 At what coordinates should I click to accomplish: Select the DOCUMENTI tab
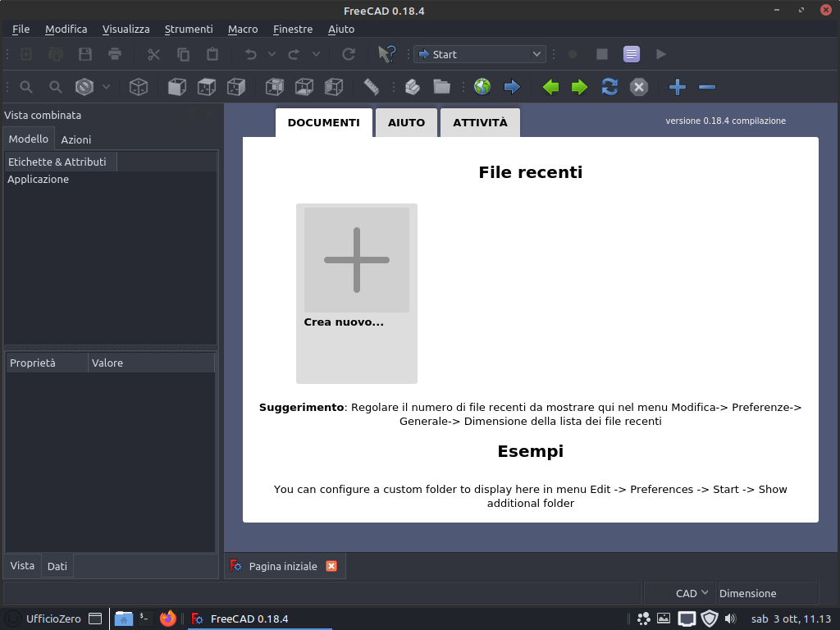(323, 123)
